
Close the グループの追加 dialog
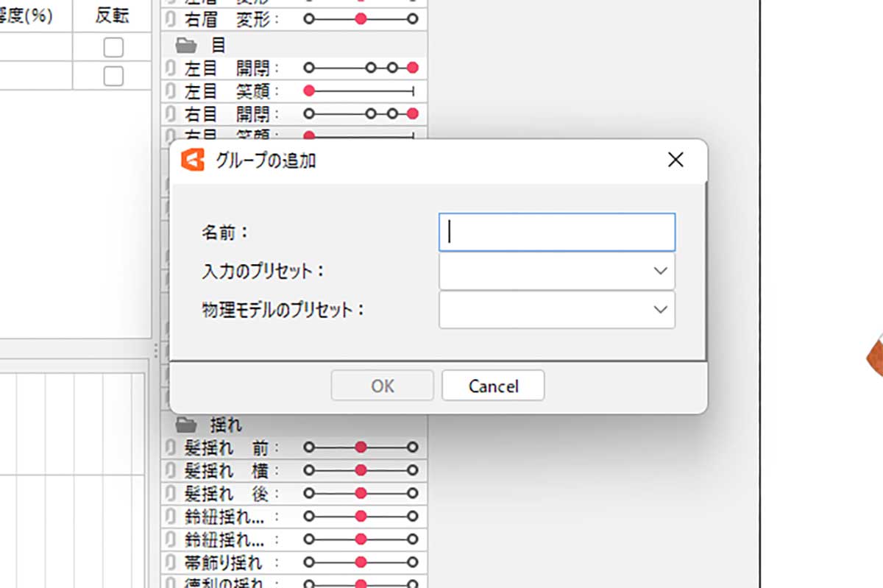[x=675, y=160]
